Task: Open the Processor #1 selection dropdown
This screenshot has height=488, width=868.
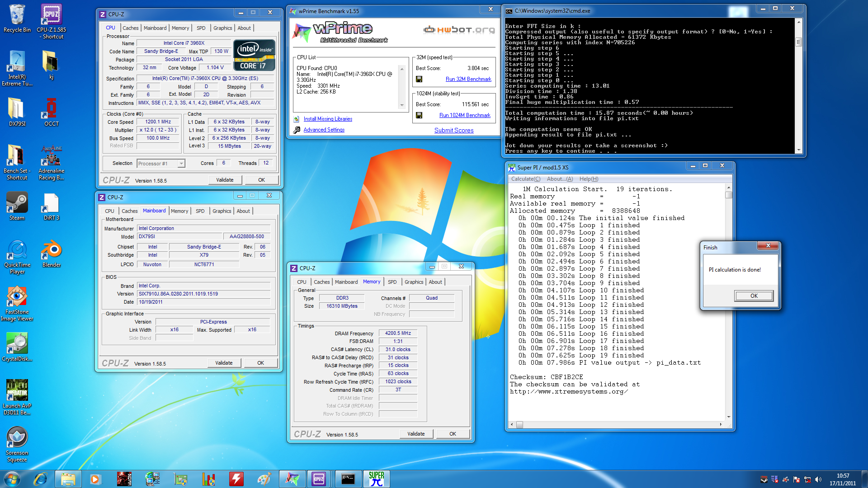Action: tap(161, 164)
